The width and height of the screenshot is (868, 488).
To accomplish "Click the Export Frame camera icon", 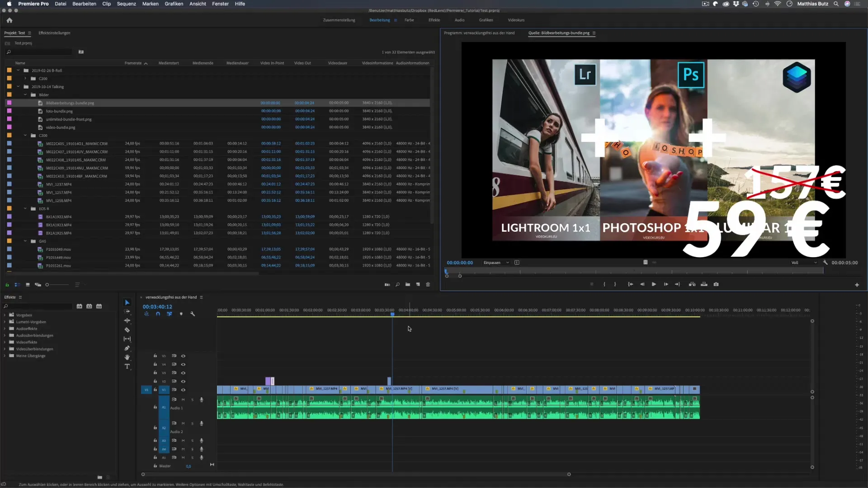I will (716, 284).
